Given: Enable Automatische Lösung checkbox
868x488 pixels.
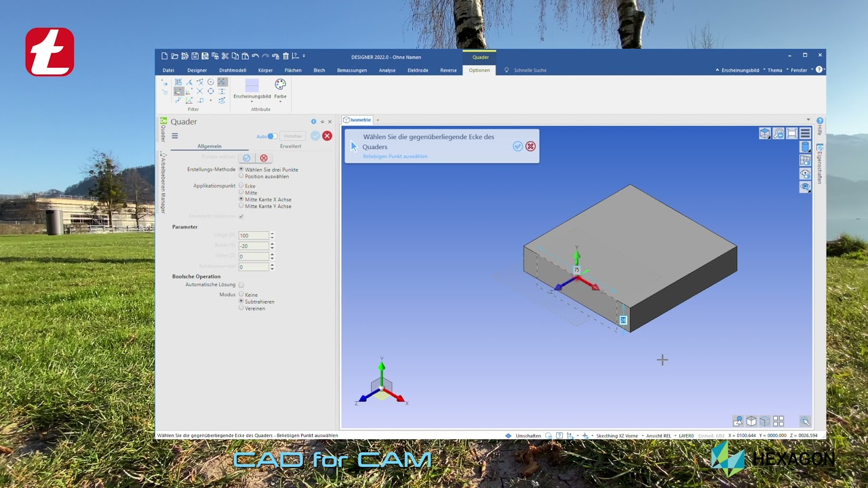Looking at the screenshot, I should pos(241,285).
